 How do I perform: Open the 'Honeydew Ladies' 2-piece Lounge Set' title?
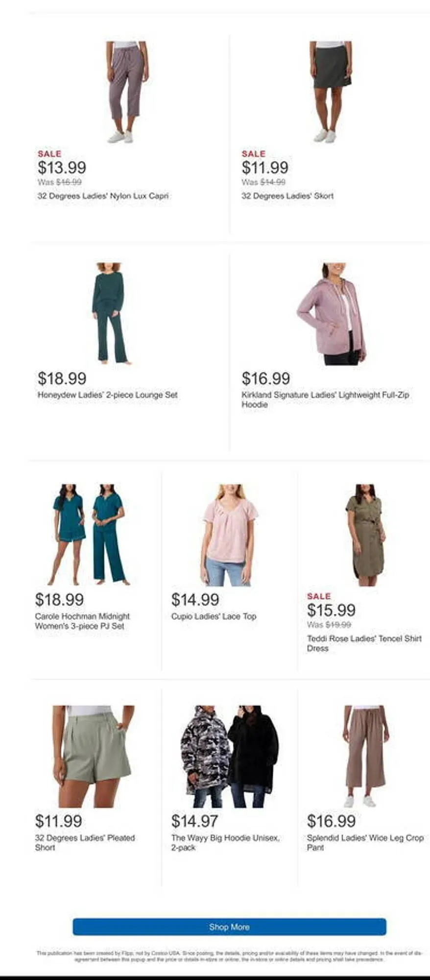pos(107,395)
